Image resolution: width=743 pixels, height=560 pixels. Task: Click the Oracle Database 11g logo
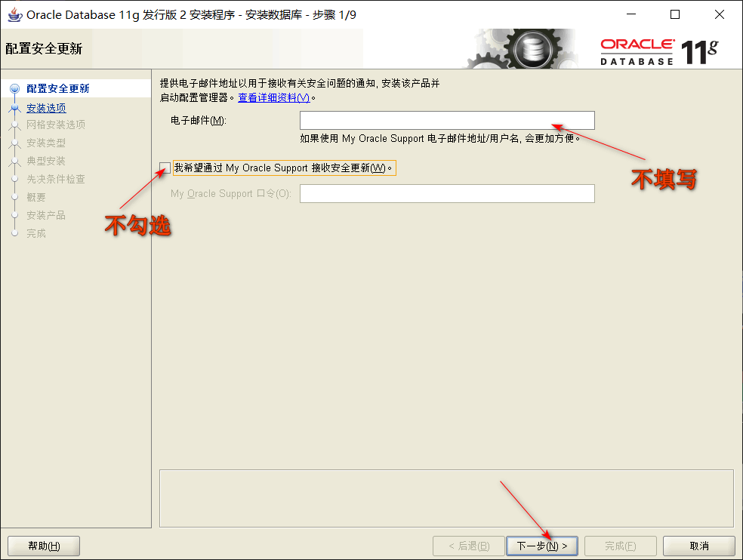pyautogui.click(x=659, y=51)
